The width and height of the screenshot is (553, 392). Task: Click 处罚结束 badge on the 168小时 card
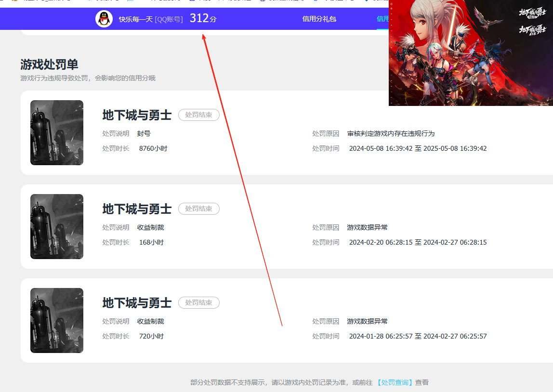coord(198,209)
